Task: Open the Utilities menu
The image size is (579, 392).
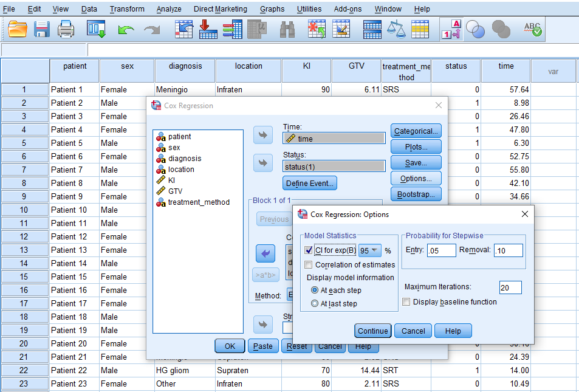Action: (x=309, y=9)
